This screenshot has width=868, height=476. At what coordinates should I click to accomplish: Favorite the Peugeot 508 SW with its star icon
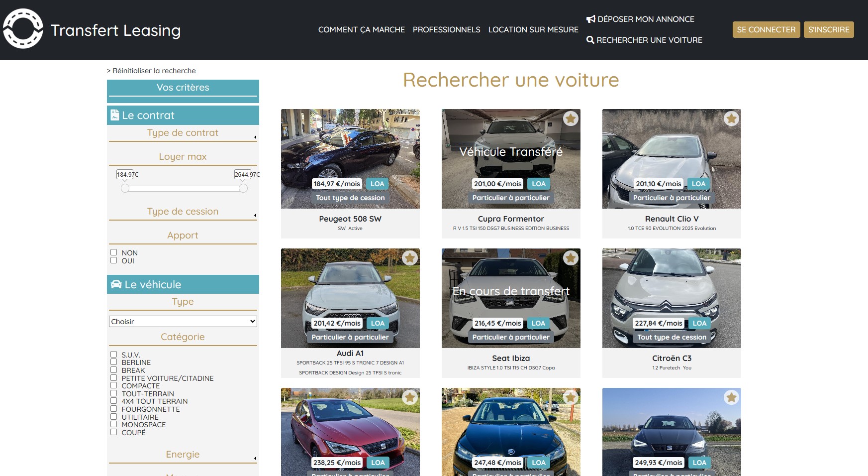click(410, 119)
